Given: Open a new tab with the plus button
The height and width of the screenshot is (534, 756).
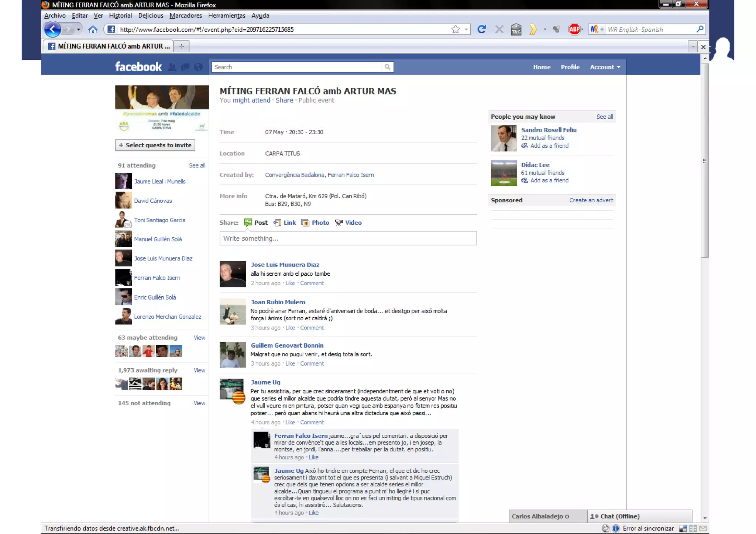Looking at the screenshot, I should (181, 46).
